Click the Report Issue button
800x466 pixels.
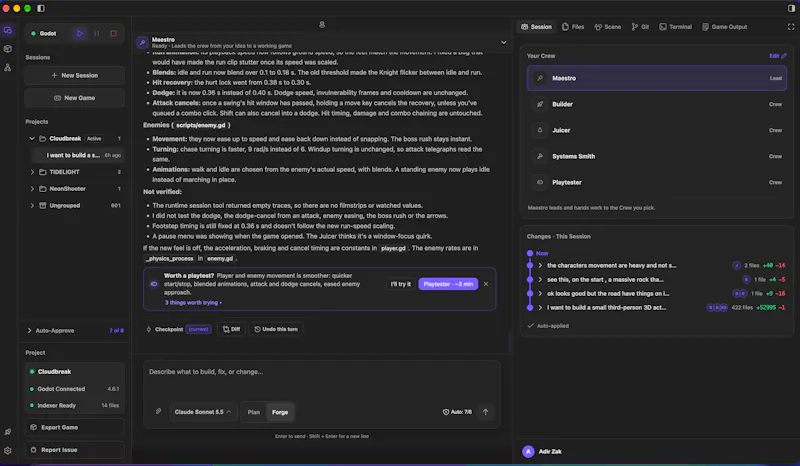click(x=74, y=450)
